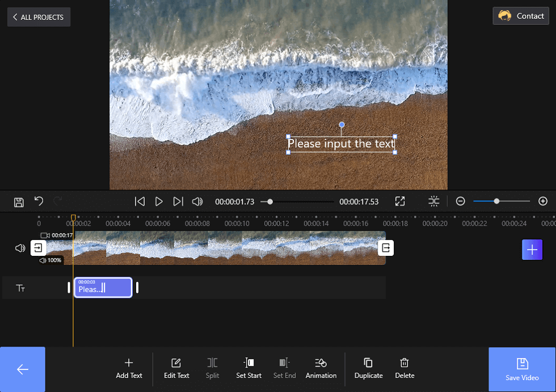Click the timeline zoom slider handle
This screenshot has width=556, height=392.
[496, 201]
